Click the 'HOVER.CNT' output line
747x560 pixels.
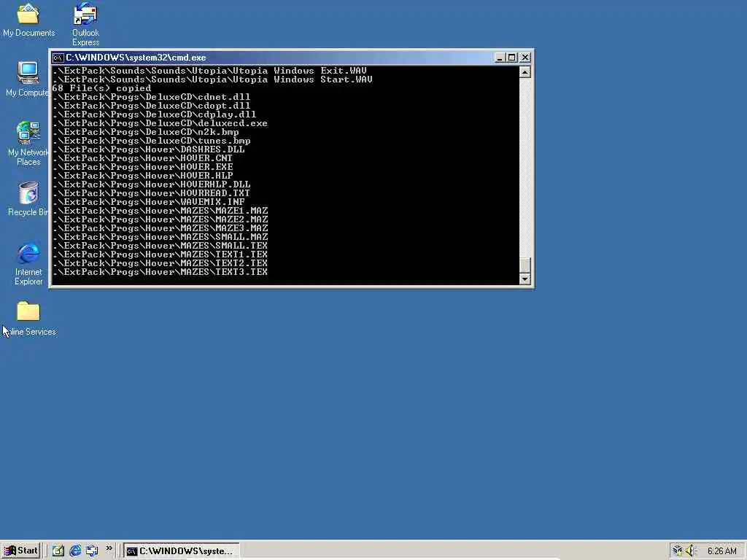pyautogui.click(x=142, y=158)
